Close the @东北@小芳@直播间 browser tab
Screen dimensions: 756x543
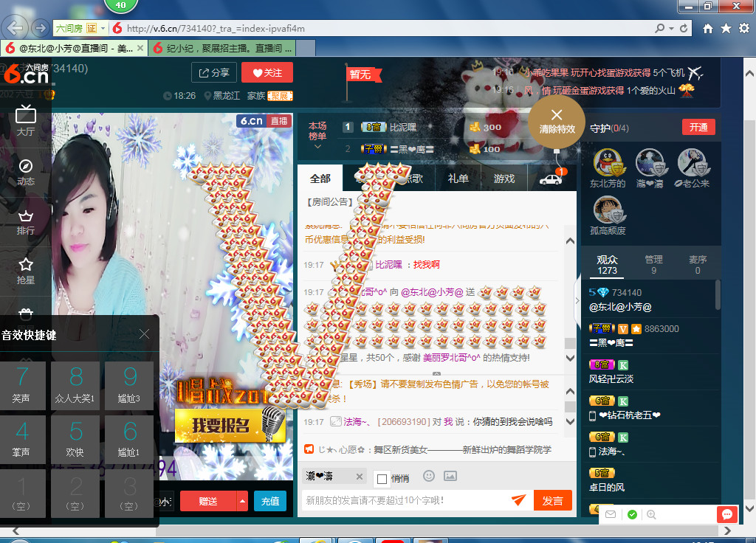tap(140, 48)
